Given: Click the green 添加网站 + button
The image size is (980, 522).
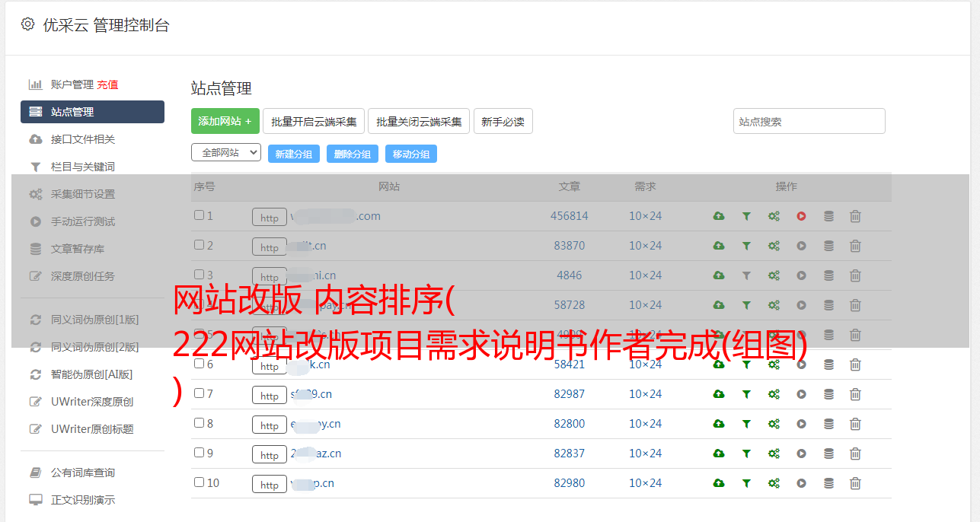Looking at the screenshot, I should pos(225,121).
